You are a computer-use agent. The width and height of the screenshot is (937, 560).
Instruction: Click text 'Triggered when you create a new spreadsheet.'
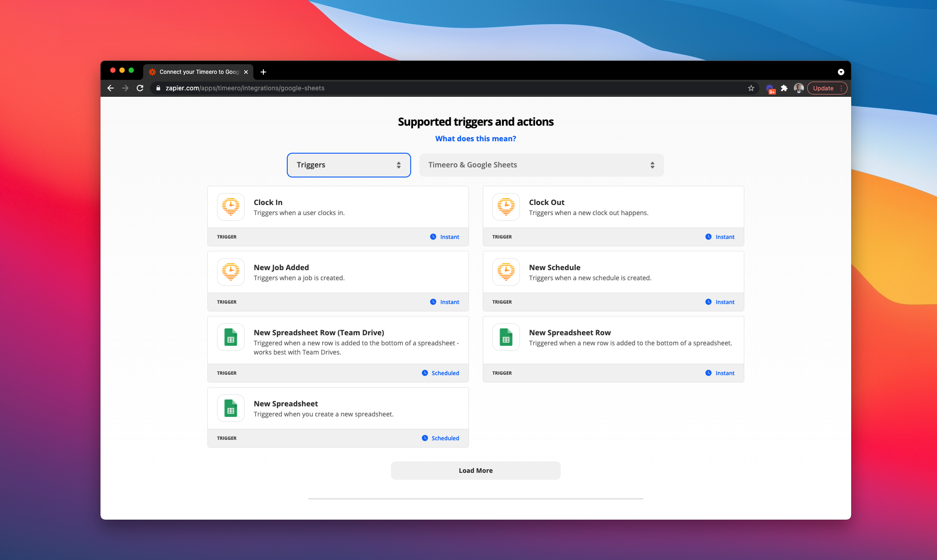click(x=323, y=414)
